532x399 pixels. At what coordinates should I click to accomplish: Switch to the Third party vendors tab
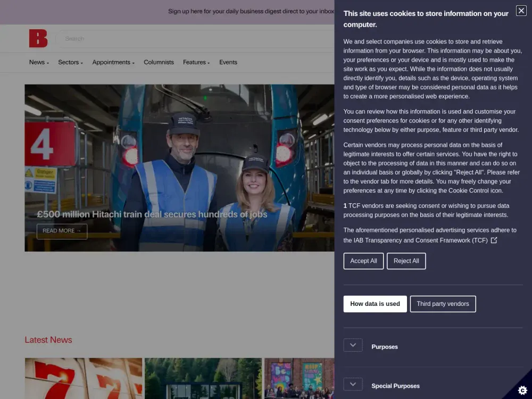tap(443, 304)
